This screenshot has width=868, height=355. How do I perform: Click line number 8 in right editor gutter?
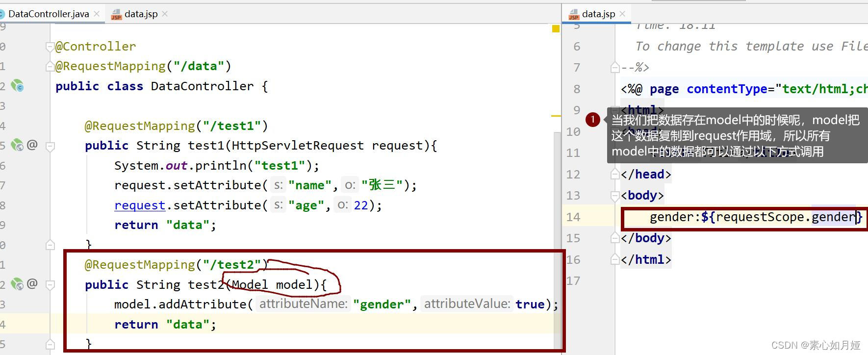pos(577,89)
